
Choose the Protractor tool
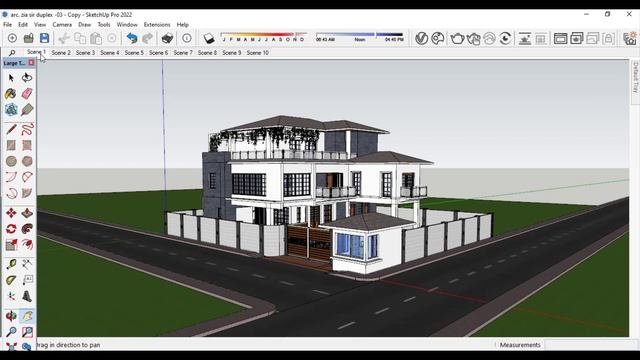(11, 280)
